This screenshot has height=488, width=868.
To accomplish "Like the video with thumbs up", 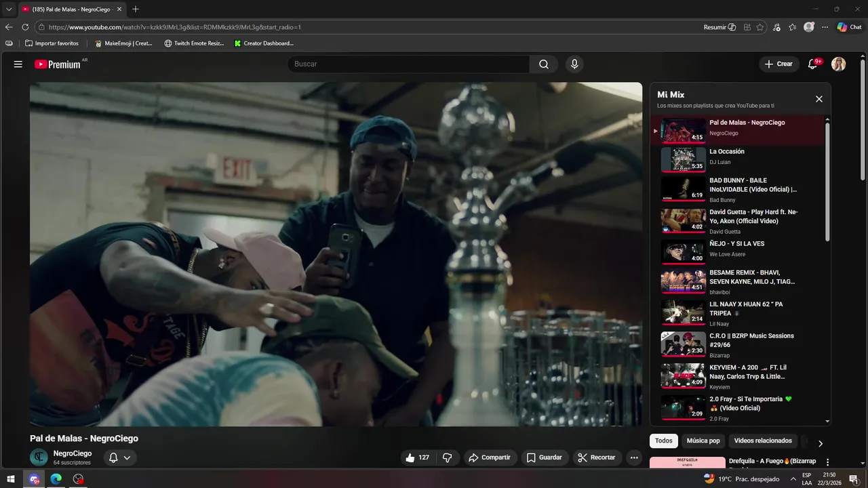I will coord(417,457).
